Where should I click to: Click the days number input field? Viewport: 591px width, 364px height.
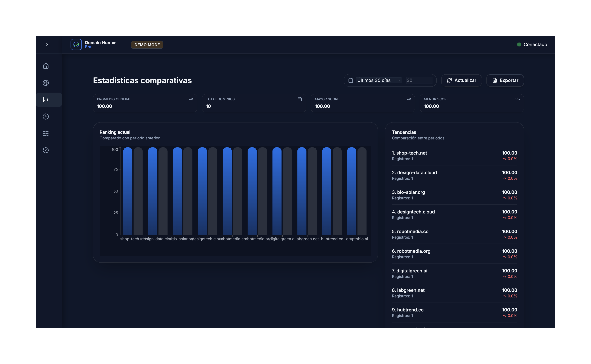pyautogui.click(x=419, y=80)
